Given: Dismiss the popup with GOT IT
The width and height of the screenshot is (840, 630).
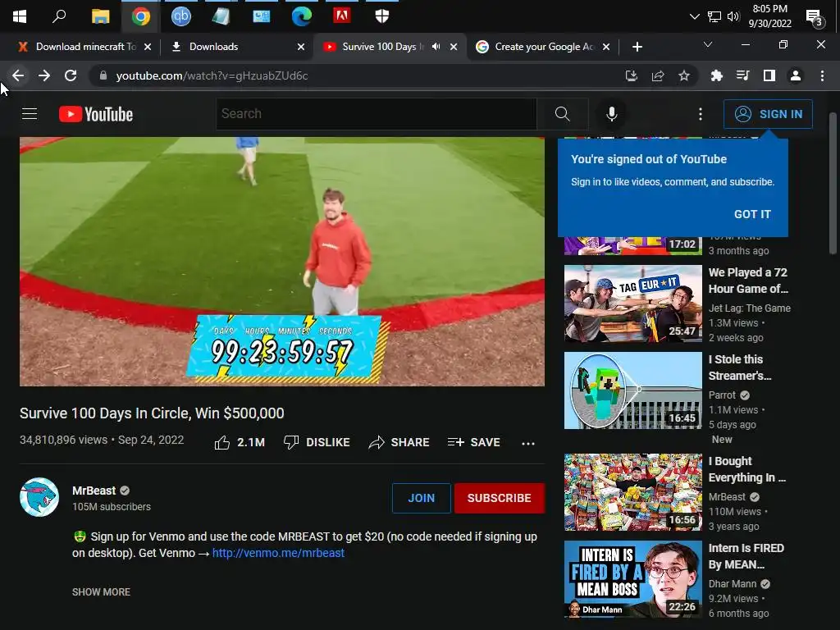Looking at the screenshot, I should click(752, 214).
